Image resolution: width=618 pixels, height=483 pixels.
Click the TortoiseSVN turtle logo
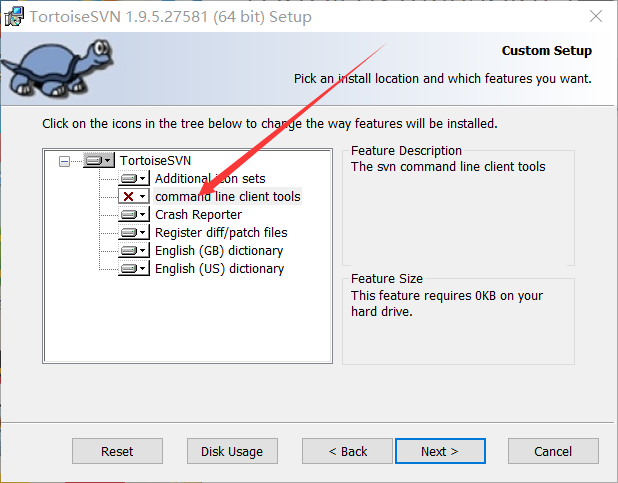(57, 68)
